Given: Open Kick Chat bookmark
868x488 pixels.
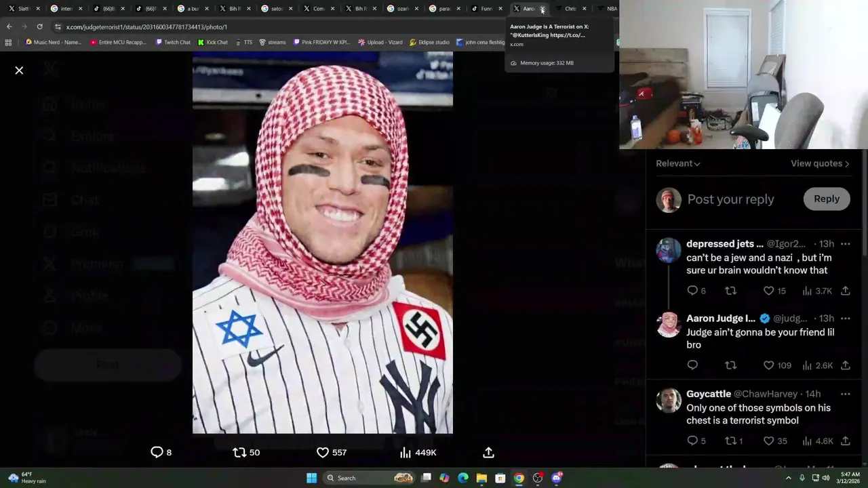Looking at the screenshot, I should [x=213, y=42].
